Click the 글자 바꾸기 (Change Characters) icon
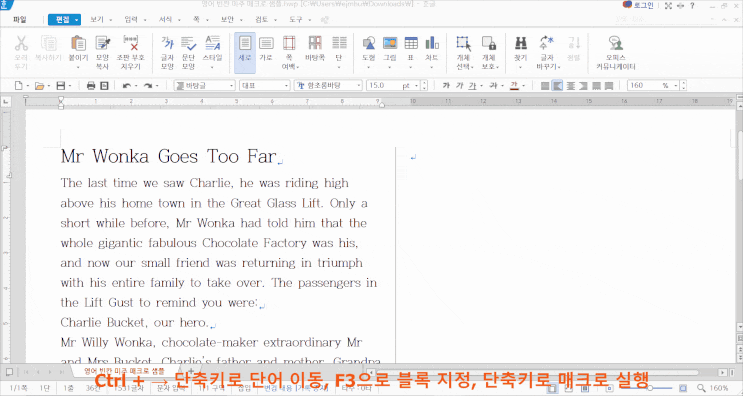This screenshot has height=396, width=743. point(547,44)
